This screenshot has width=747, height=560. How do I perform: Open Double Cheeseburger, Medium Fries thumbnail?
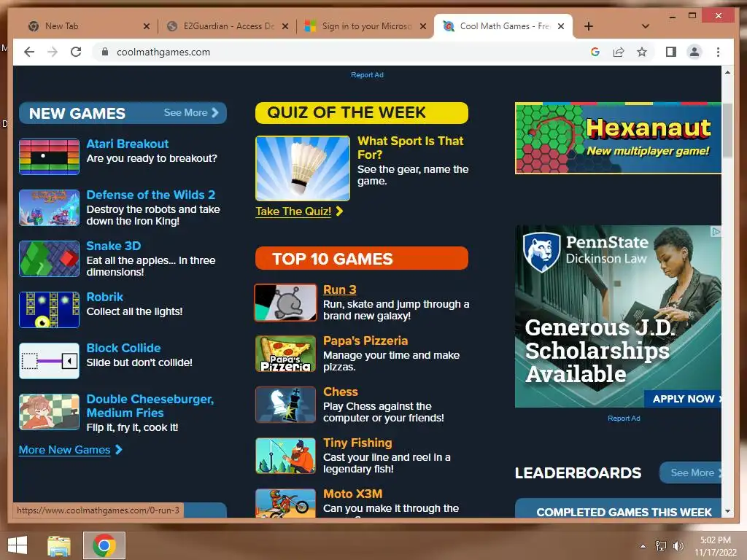click(49, 411)
